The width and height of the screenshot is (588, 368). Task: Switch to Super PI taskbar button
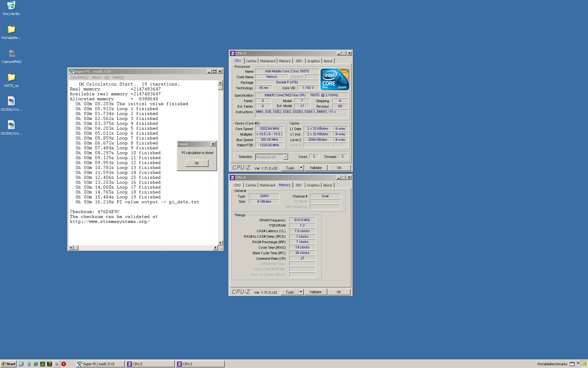[100, 364]
